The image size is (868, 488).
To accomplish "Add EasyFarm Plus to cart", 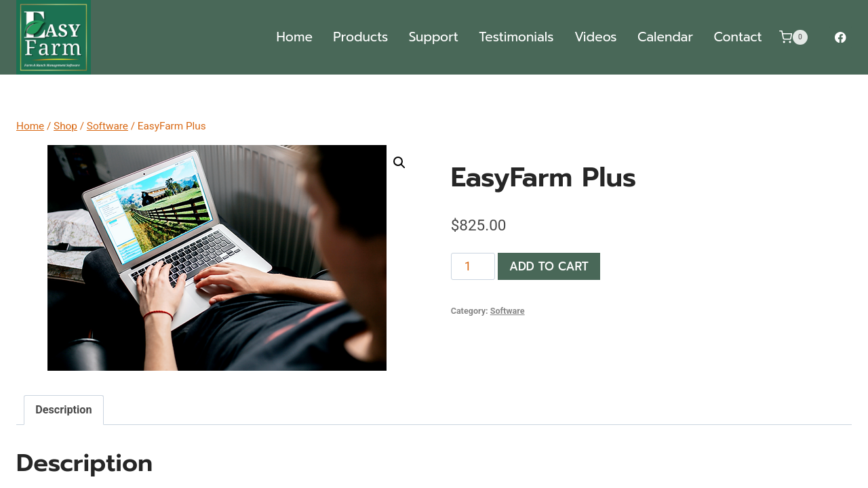I will [x=549, y=266].
